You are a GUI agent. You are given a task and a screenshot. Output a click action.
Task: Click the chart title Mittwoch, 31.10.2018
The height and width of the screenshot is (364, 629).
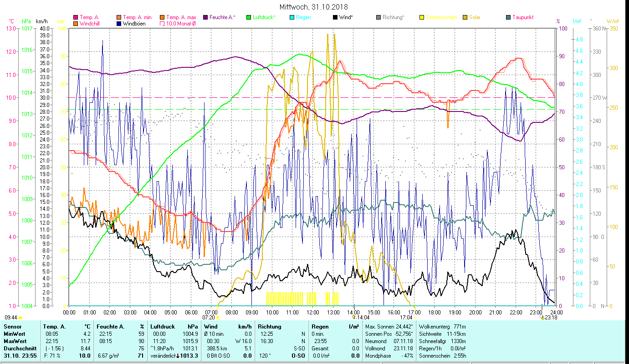(x=313, y=7)
